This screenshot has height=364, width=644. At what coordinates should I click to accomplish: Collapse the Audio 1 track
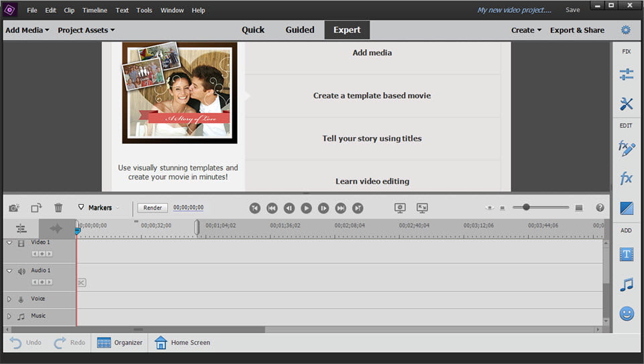coord(9,271)
